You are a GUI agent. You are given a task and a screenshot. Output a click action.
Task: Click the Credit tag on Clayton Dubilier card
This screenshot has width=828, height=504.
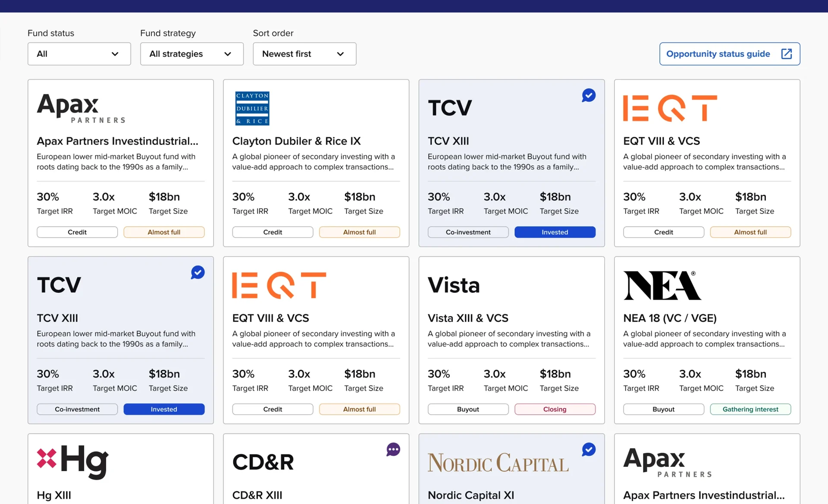[x=273, y=232]
